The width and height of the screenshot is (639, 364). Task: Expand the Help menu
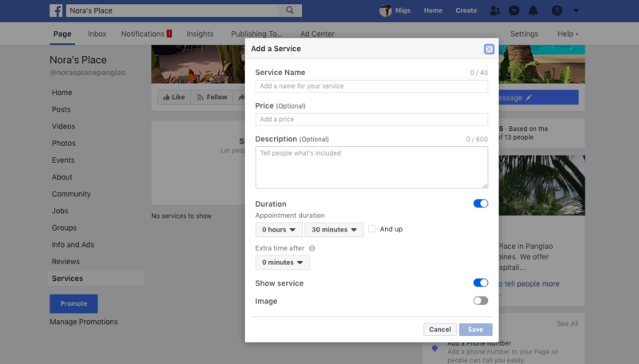(x=568, y=34)
